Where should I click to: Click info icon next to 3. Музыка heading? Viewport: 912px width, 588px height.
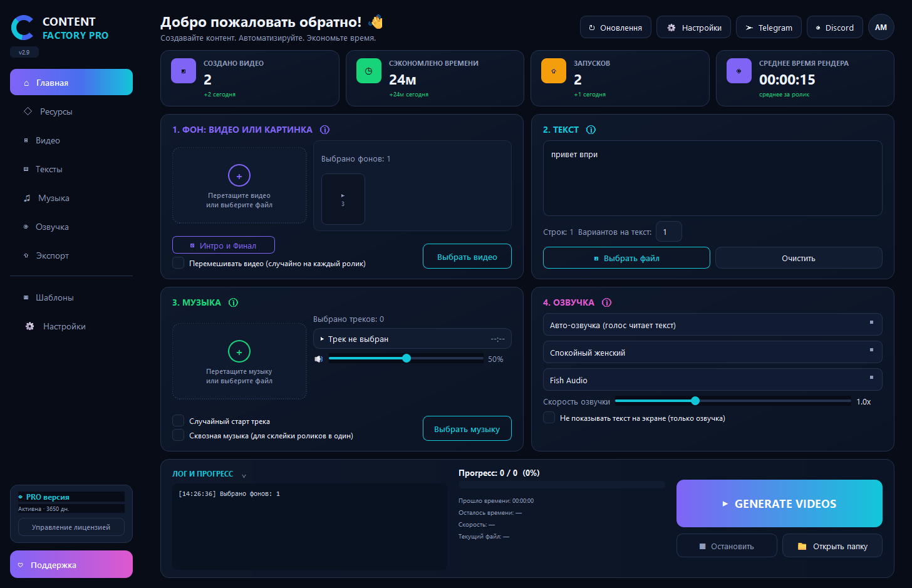233,302
